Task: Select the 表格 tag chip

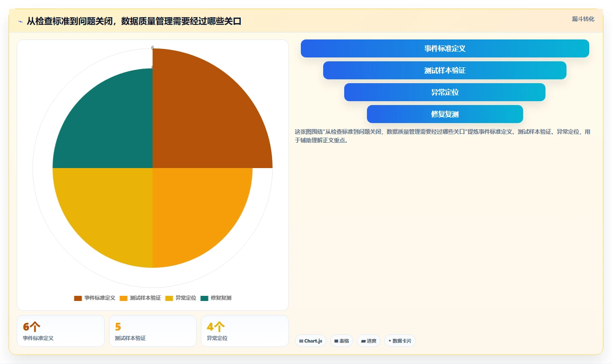Action: [x=342, y=341]
